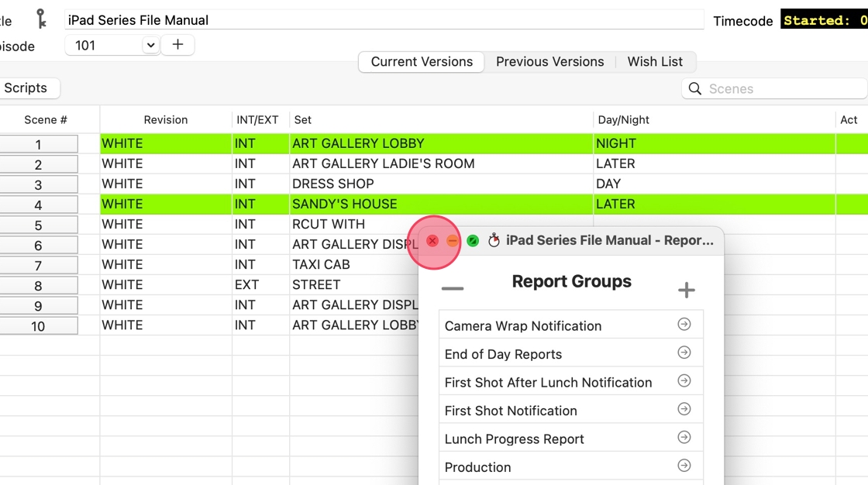Select Production report group
868x485 pixels.
(x=570, y=466)
